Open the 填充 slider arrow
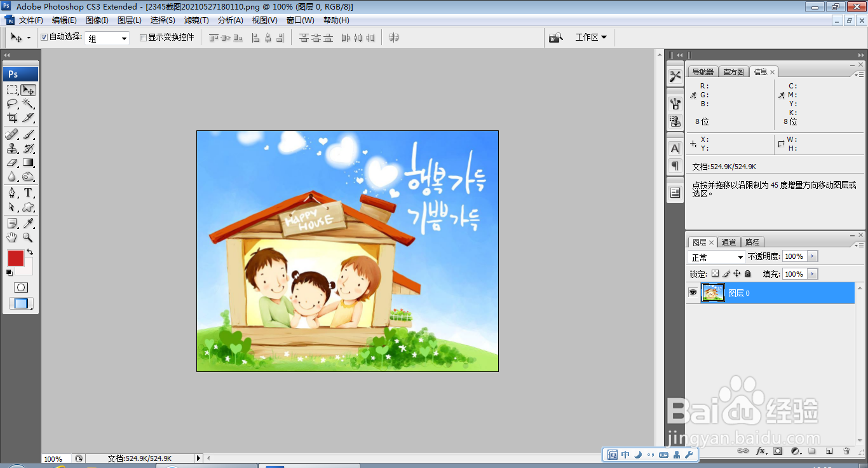 point(812,274)
